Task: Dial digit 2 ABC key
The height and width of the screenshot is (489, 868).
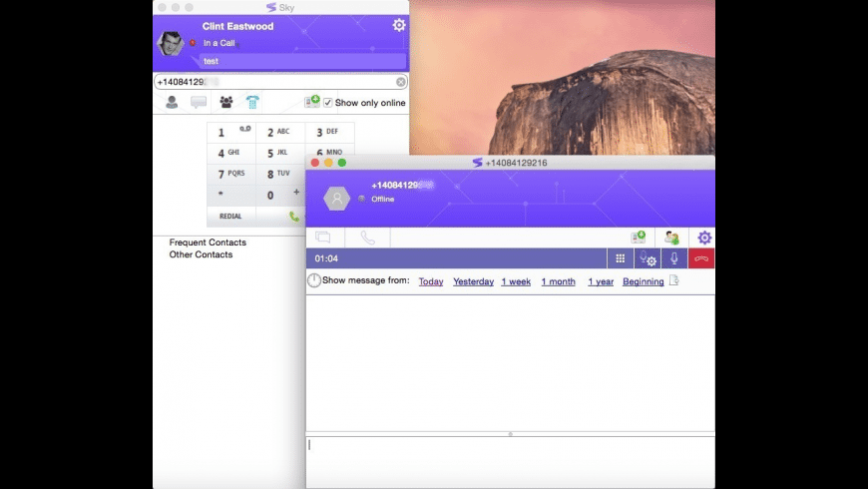Action: 280,133
